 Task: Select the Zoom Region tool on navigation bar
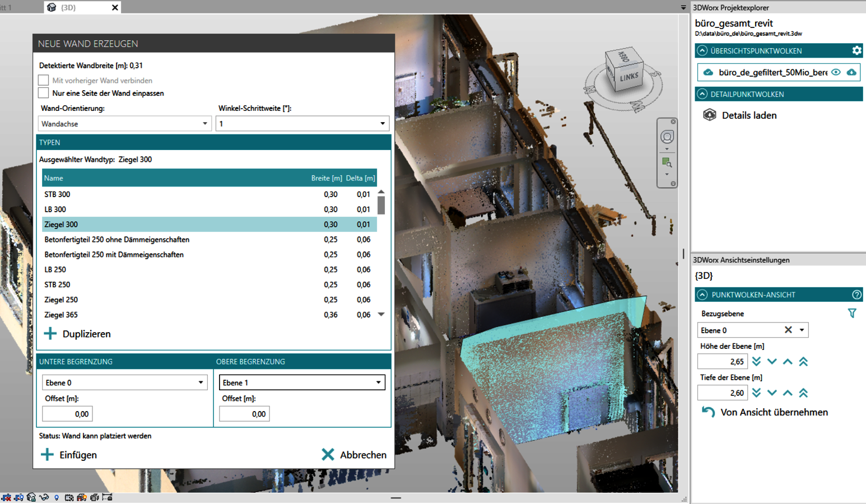pyautogui.click(x=667, y=161)
